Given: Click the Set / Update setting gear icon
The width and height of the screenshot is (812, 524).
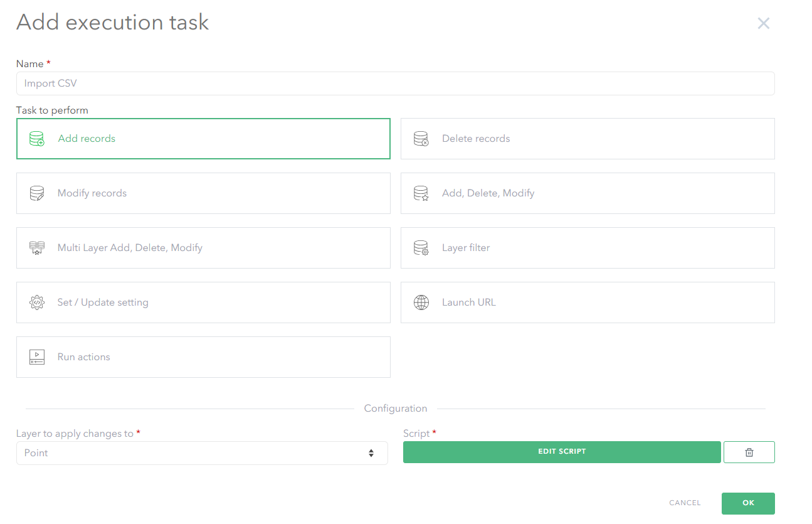Looking at the screenshot, I should click(37, 302).
